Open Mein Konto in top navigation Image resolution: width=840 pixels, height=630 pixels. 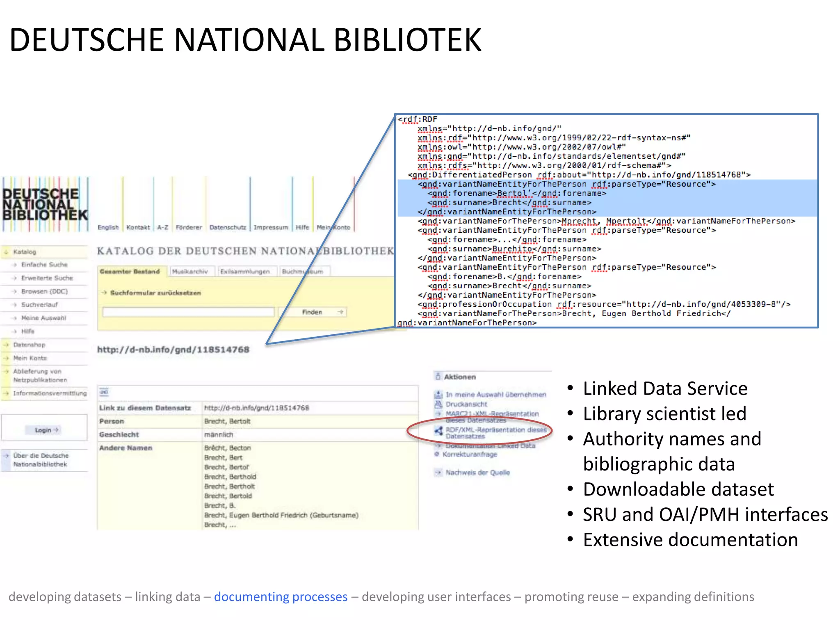(x=333, y=227)
